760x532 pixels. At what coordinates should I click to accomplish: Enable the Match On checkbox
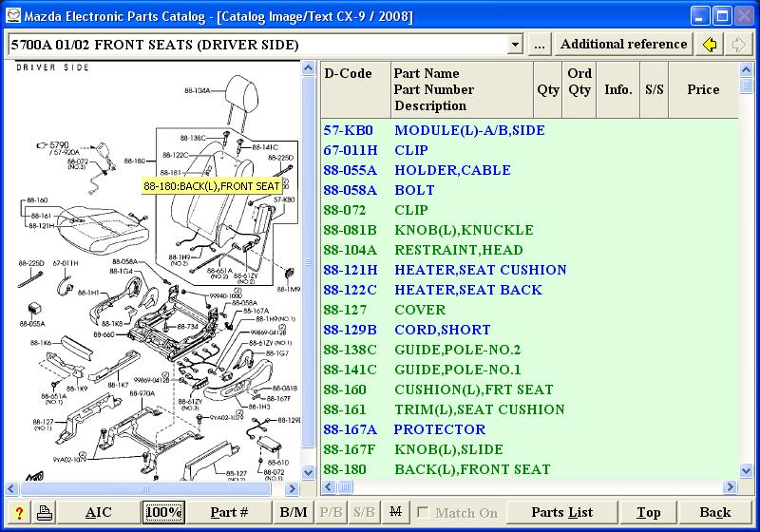(423, 512)
